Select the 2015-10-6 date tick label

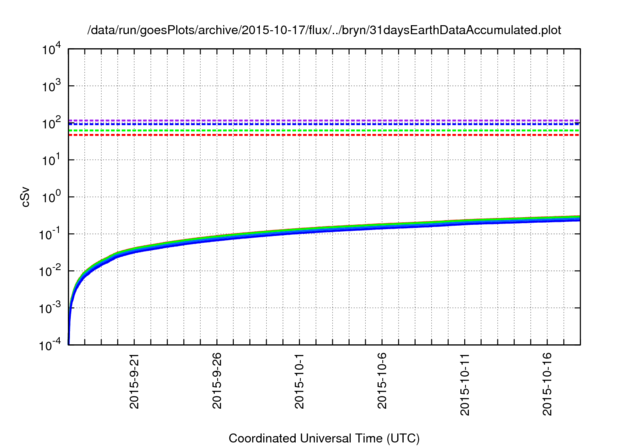383,383
